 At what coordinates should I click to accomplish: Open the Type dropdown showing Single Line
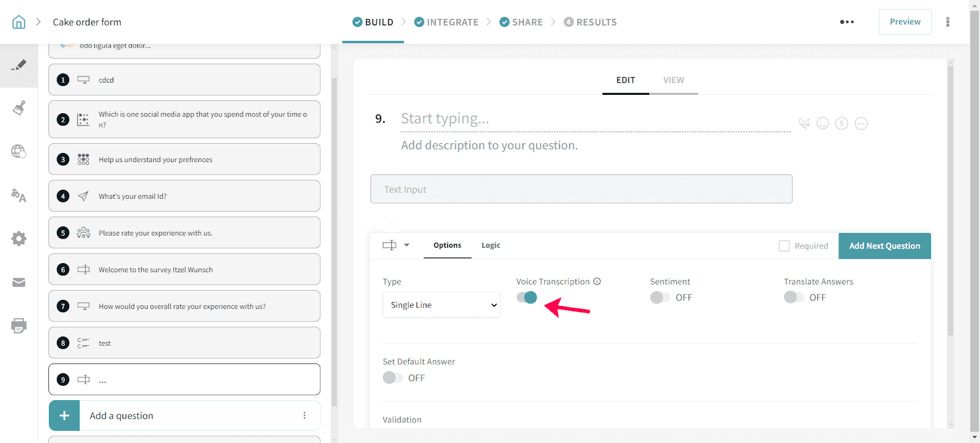point(441,305)
